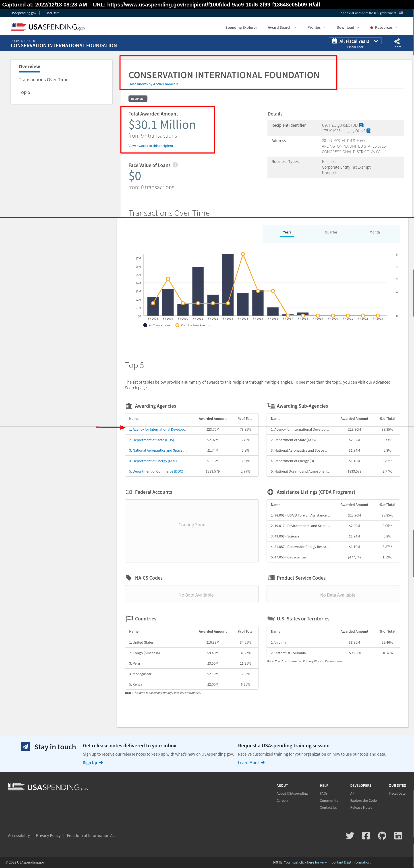Click the Federal Accounts money icon
This screenshot has height=868, width=414.
[x=128, y=492]
